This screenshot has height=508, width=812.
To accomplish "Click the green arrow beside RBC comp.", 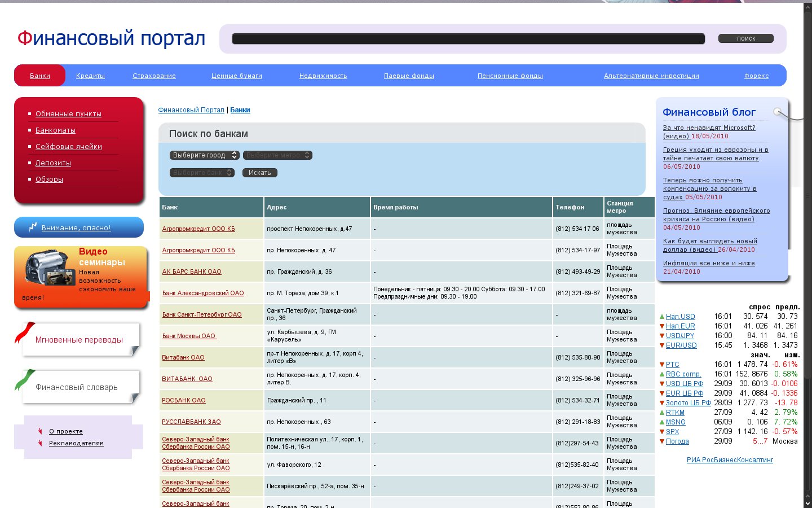I will (662, 374).
